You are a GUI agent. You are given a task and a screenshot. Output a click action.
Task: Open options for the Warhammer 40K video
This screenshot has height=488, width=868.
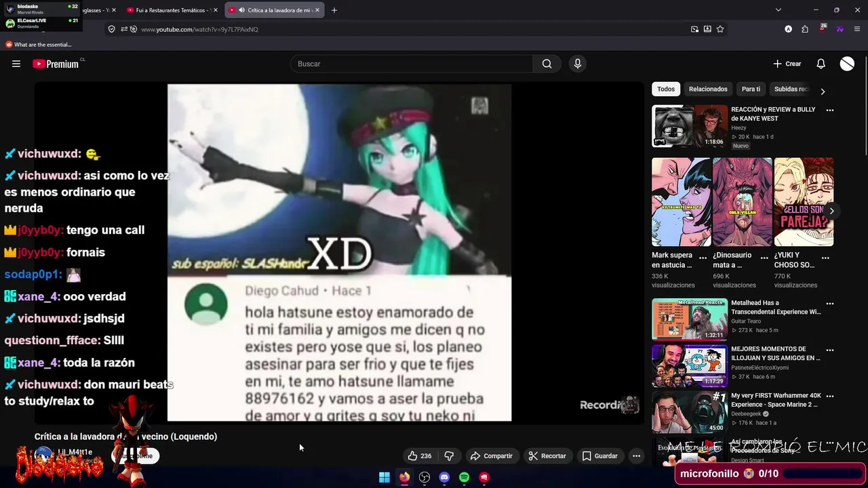[x=829, y=396]
